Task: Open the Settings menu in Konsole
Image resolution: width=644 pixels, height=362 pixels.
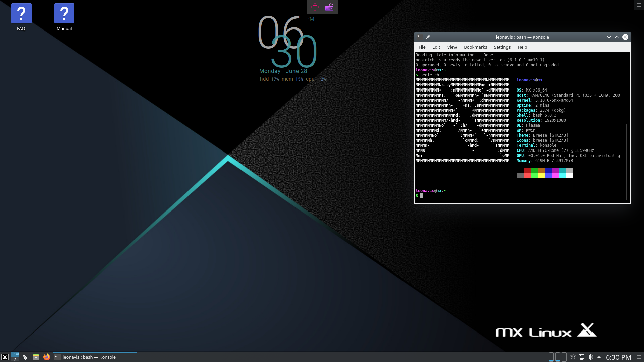Action: (x=502, y=47)
